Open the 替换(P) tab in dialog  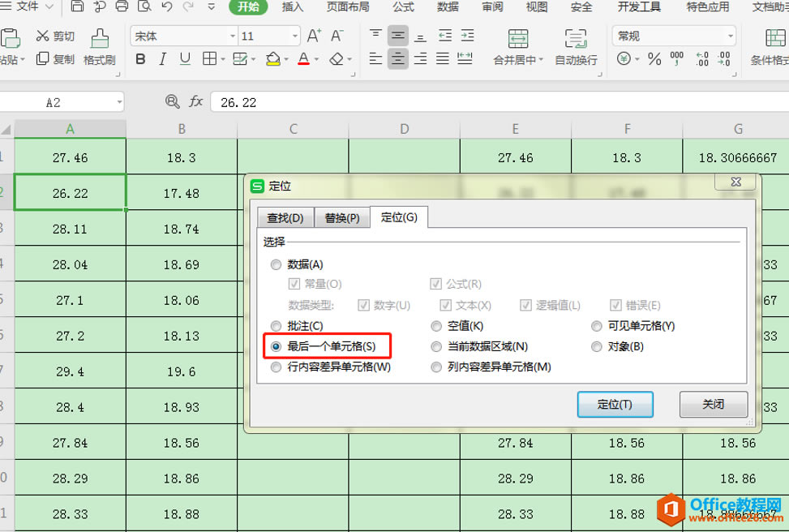pos(342,218)
